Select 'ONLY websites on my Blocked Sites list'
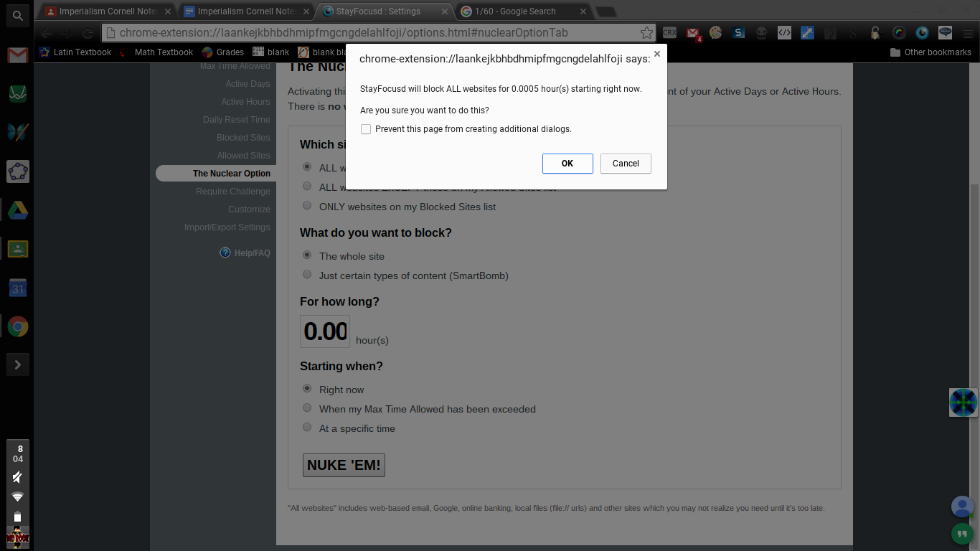 click(307, 205)
